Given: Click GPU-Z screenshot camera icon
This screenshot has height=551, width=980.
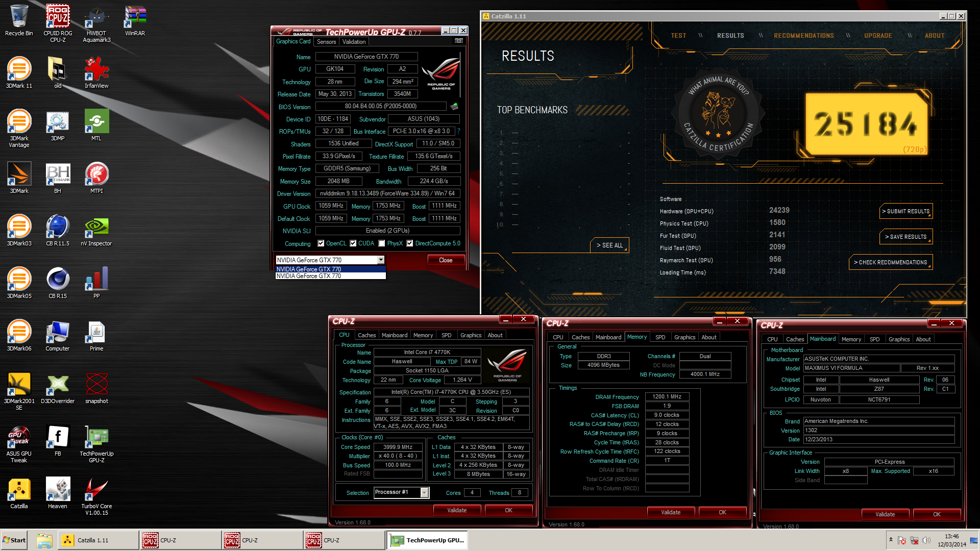Looking at the screenshot, I should coord(459,41).
